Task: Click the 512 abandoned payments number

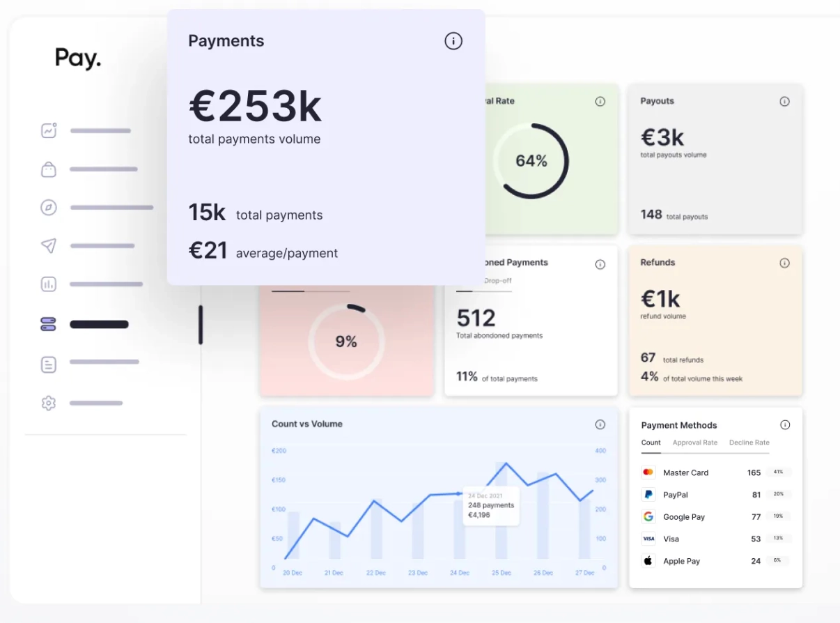Action: (x=476, y=318)
